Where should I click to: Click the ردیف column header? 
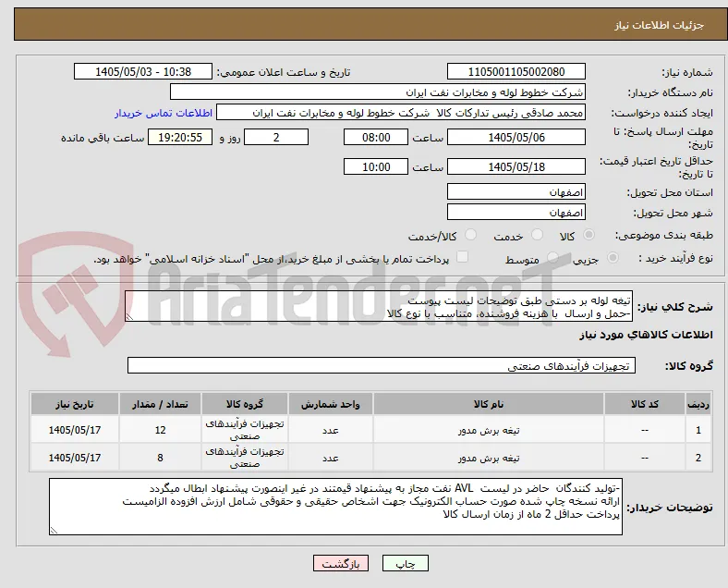(x=698, y=404)
